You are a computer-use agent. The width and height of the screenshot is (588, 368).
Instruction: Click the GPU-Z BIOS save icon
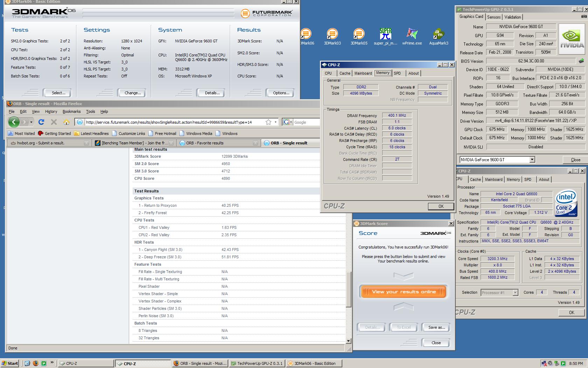(581, 61)
